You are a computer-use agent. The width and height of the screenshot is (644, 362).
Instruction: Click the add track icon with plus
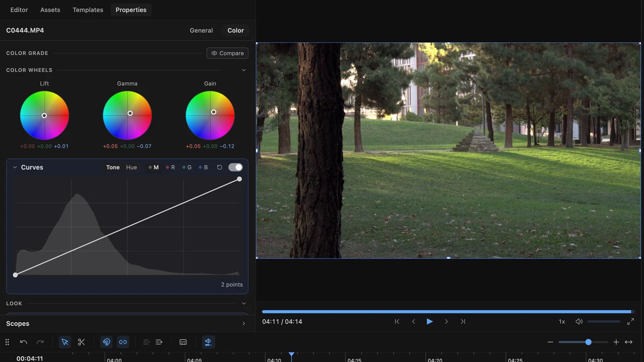pos(159,342)
